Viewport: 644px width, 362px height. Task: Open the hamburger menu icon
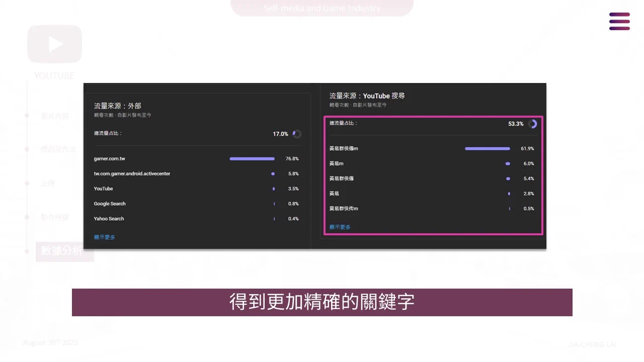coord(619,21)
